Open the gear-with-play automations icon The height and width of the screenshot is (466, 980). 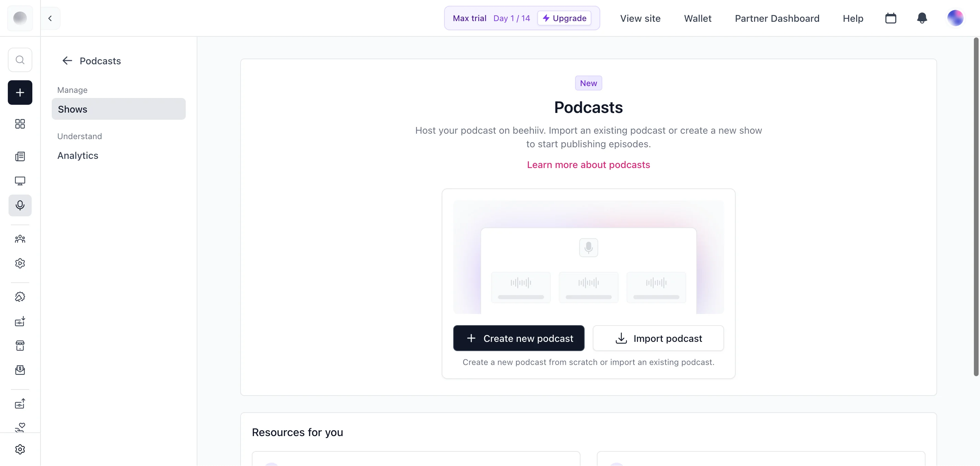pos(20,263)
